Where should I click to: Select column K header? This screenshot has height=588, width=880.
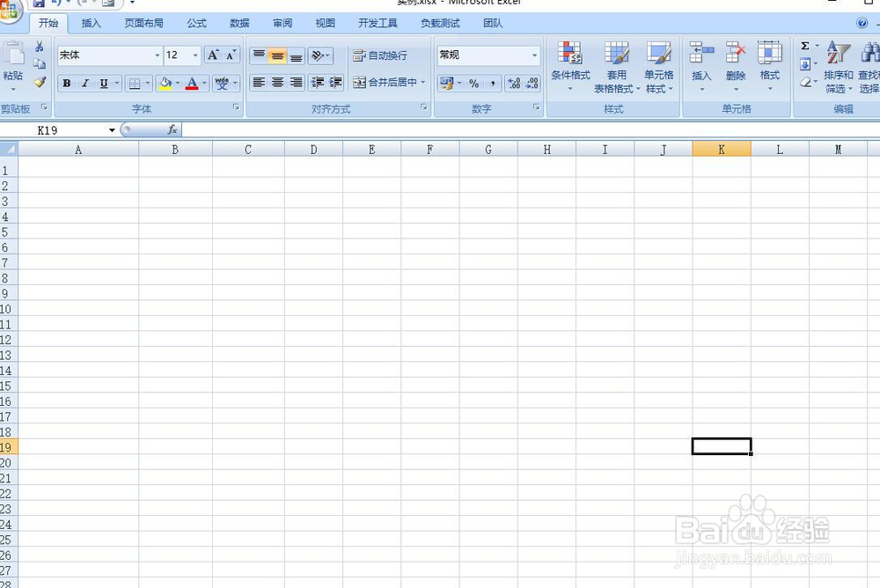coord(722,150)
